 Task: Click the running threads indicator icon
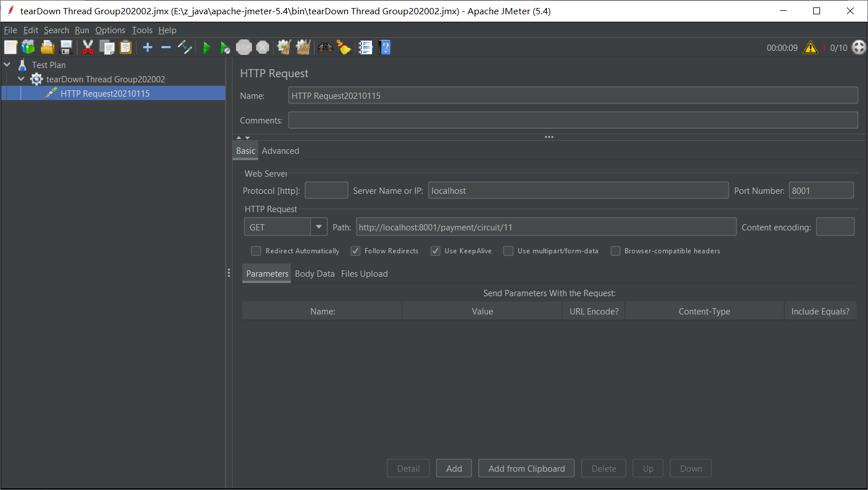[859, 47]
